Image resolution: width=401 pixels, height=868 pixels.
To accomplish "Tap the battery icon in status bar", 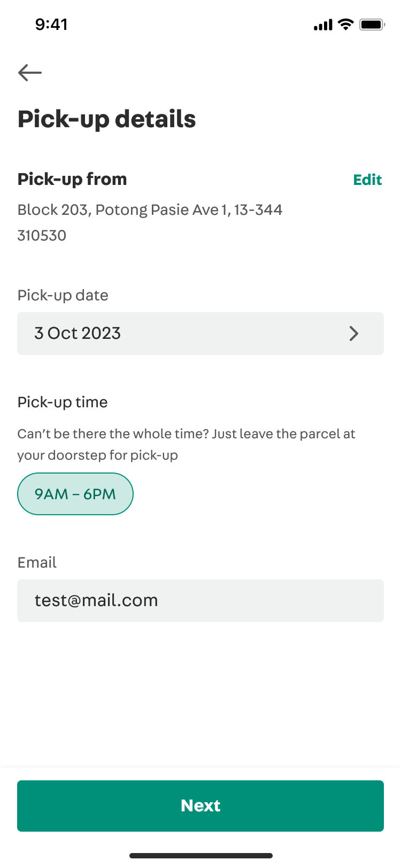I will click(x=372, y=25).
